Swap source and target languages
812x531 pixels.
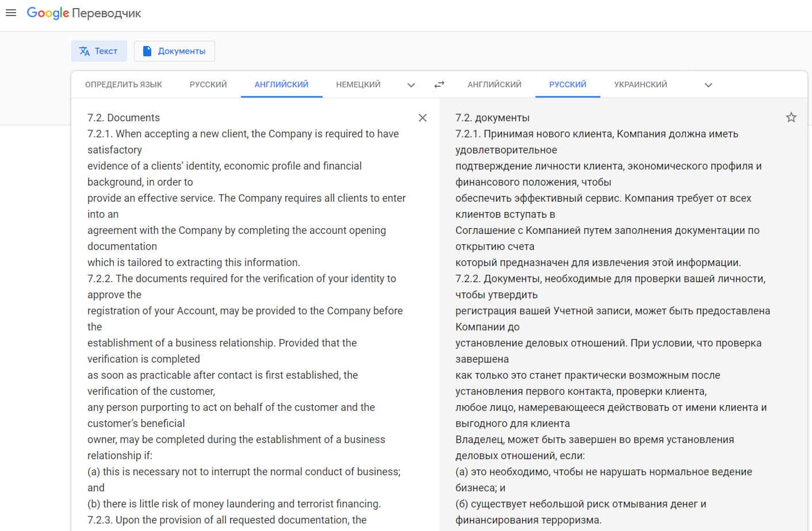[439, 84]
